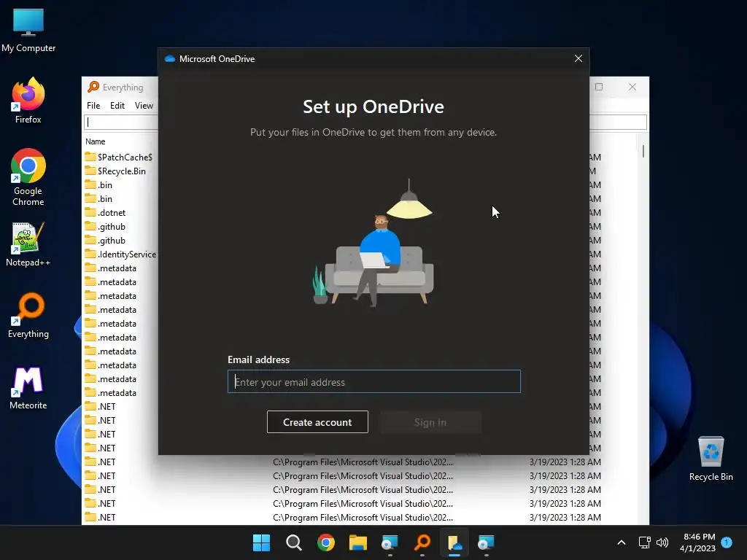The height and width of the screenshot is (560, 747).
Task: Open the volume tray icon
Action: [x=662, y=542]
